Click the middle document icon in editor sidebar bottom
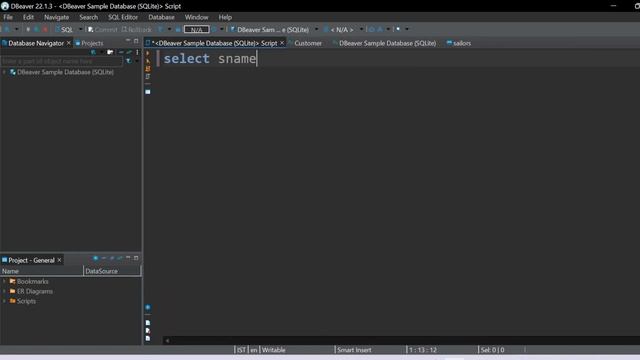Image resolution: width=640 pixels, height=360 pixels. coord(148,331)
